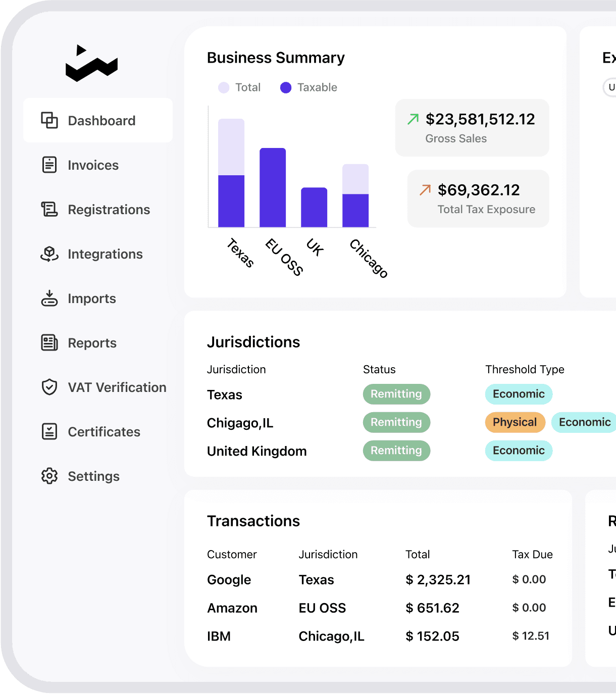616x694 pixels.
Task: Click Remitting badge for Chigago,IL
Action: tap(396, 422)
